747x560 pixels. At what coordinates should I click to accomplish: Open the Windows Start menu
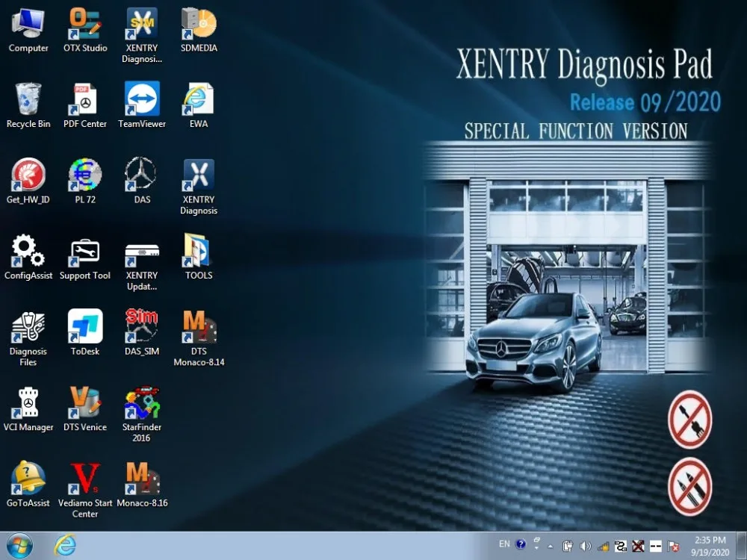coord(19,546)
